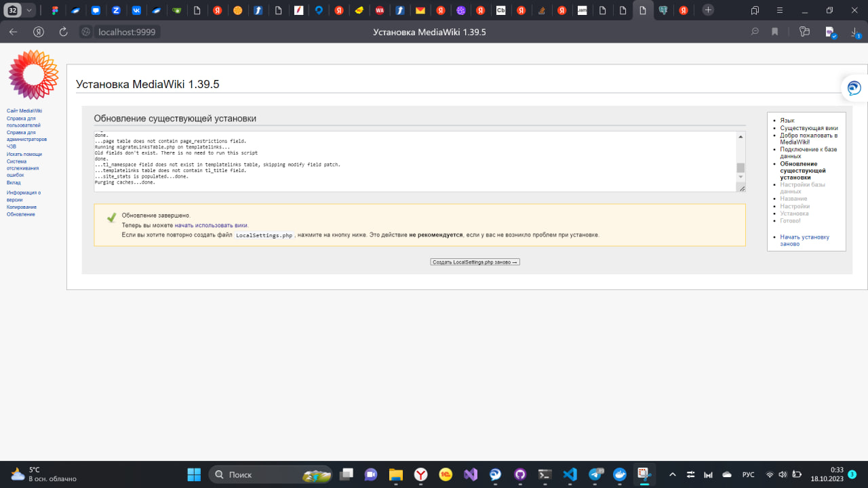
Task: Go back using the browser back arrow
Action: tap(14, 32)
